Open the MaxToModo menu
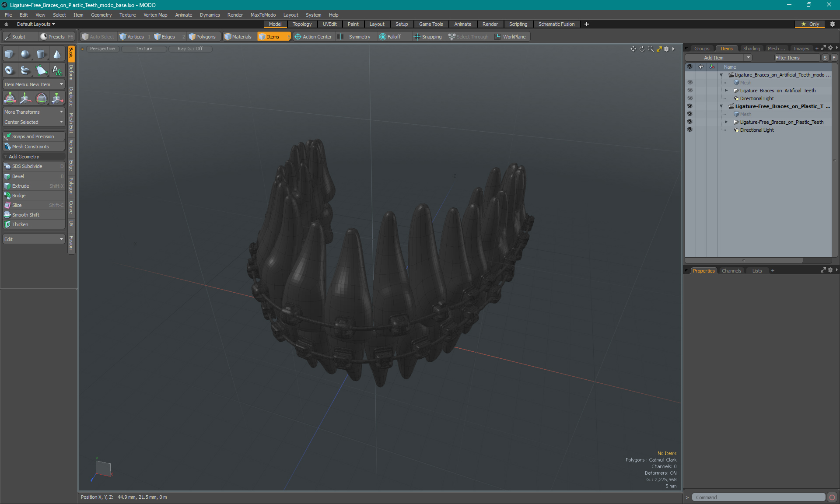This screenshot has height=504, width=840. (x=263, y=15)
